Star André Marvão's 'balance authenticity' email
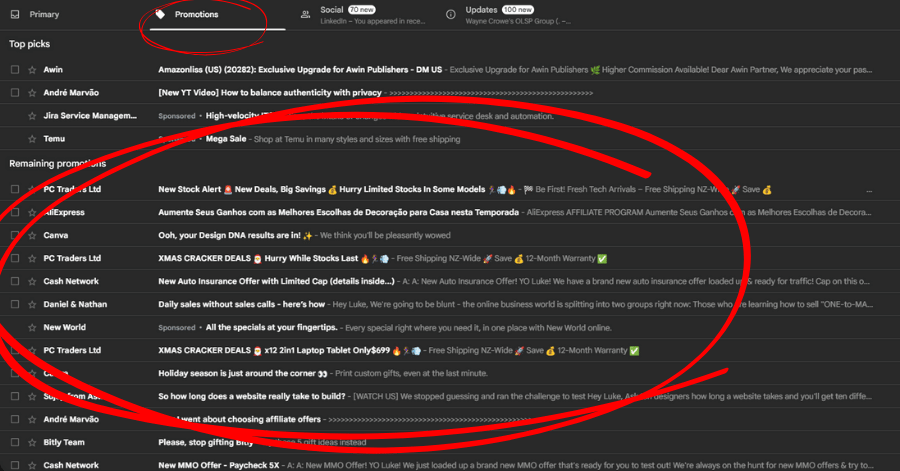 coord(32,92)
